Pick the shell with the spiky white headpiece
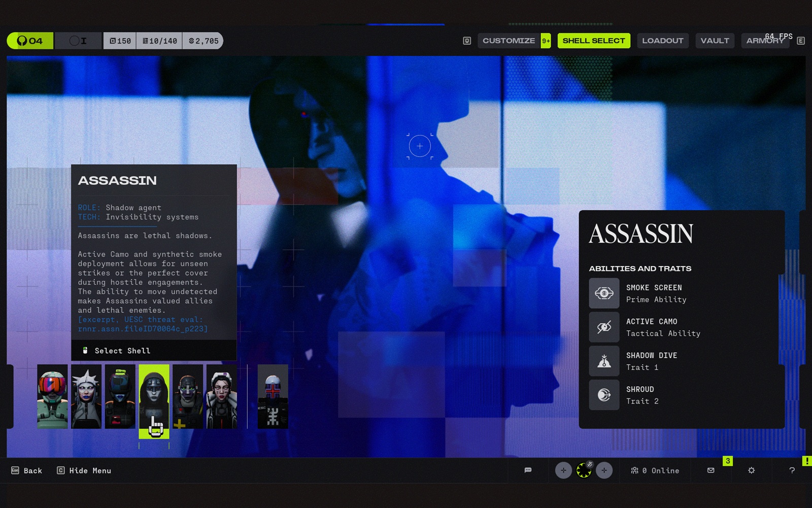 pos(86,396)
